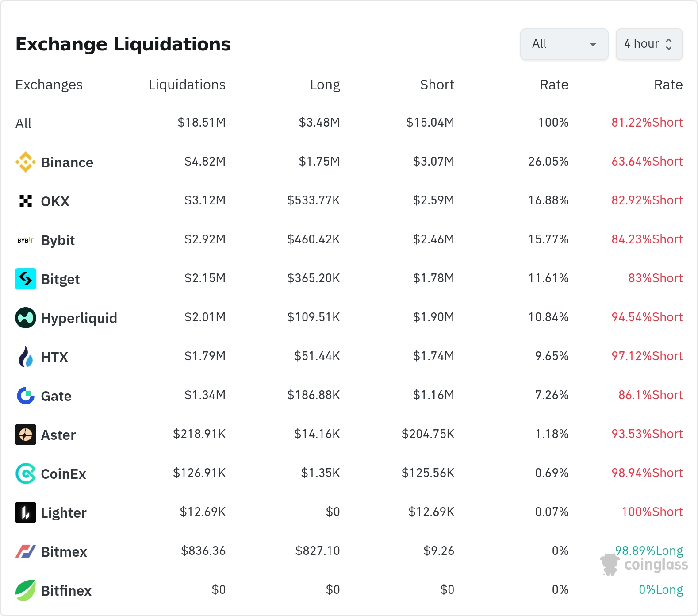Open the All coins dropdown
This screenshot has height=616, width=698.
click(564, 44)
